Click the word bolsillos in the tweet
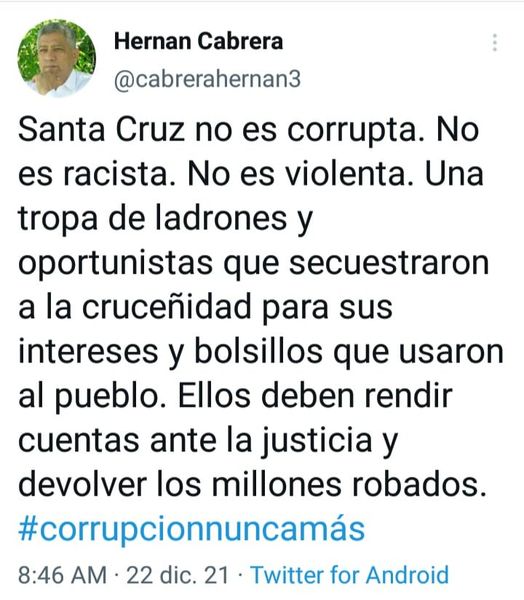 (258, 351)
